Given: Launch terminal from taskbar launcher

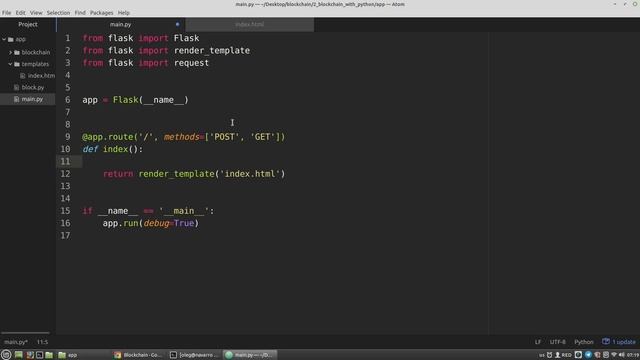Looking at the screenshot, I should (39, 355).
